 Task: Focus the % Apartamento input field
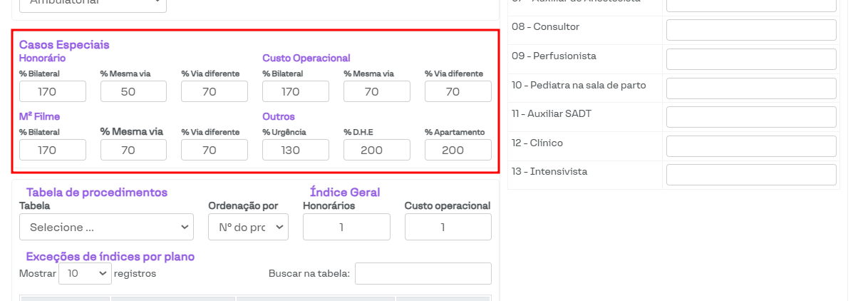[x=458, y=150]
